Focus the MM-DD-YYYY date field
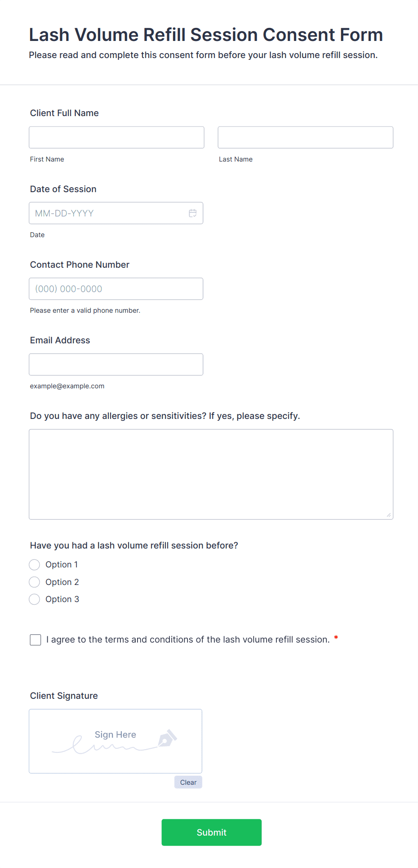This screenshot has width=418, height=868. click(x=108, y=213)
